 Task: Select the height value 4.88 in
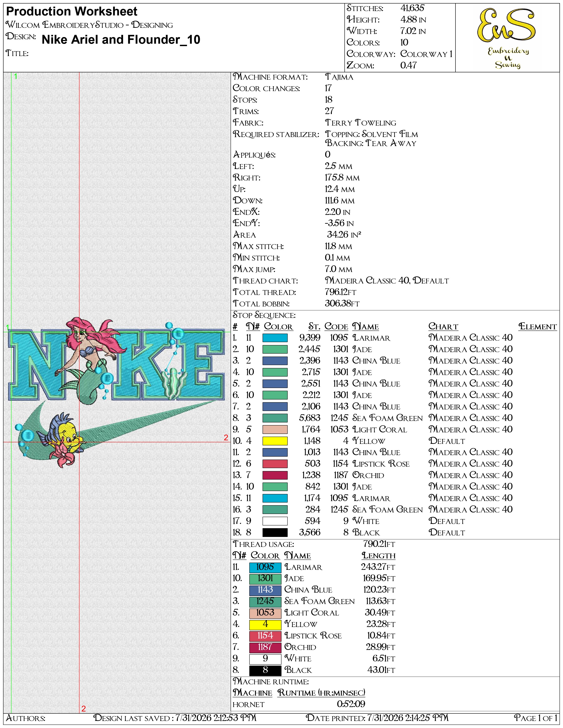(413, 20)
